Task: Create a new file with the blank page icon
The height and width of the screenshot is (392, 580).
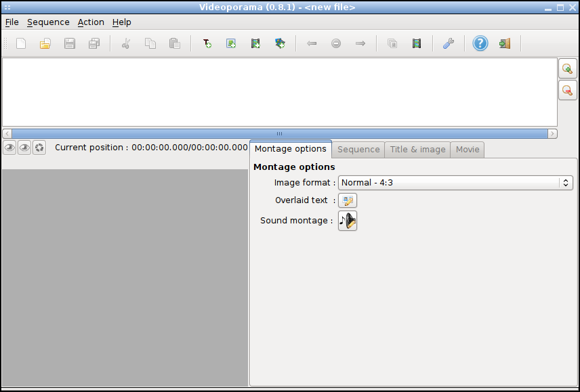Action: point(21,43)
